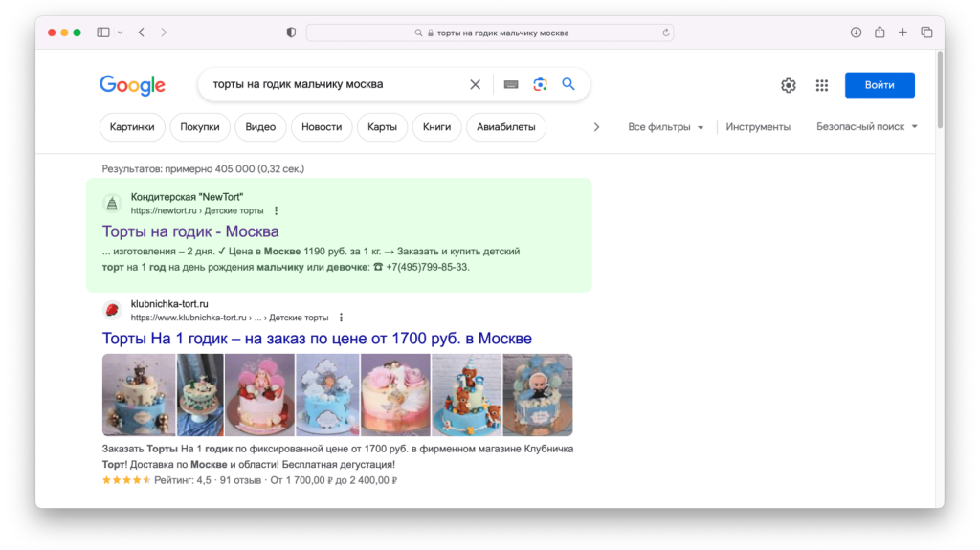Switch to the Покупки filter tab
Image resolution: width=980 pixels, height=550 pixels.
point(200,127)
